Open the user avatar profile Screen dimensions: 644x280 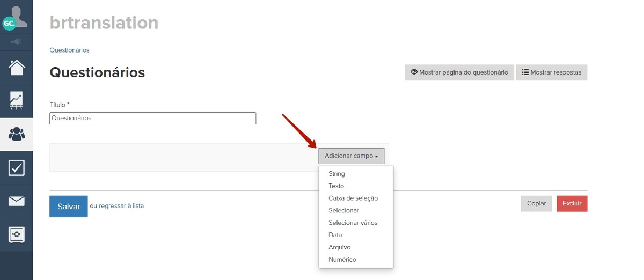tap(16, 17)
